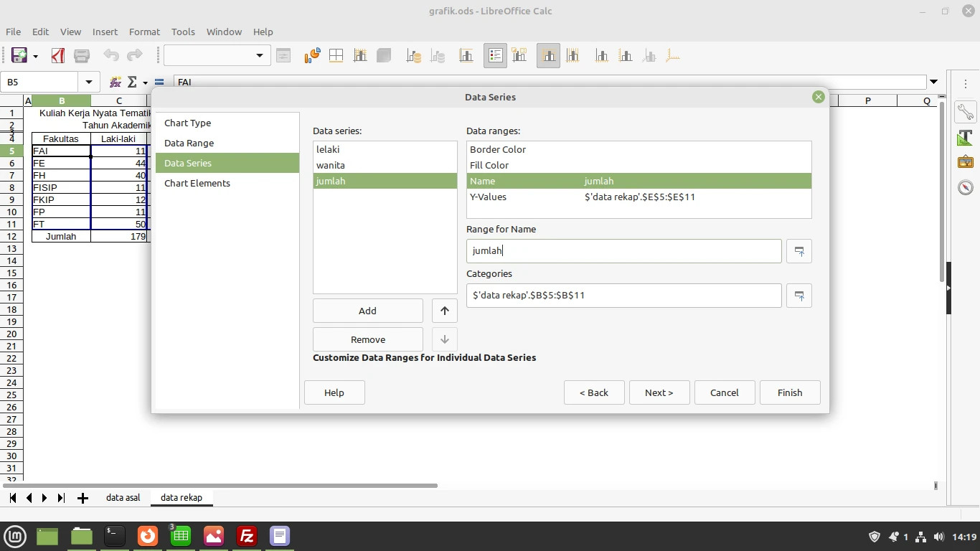Go to the Chart Elements step
The image size is (980, 551).
point(227,183)
